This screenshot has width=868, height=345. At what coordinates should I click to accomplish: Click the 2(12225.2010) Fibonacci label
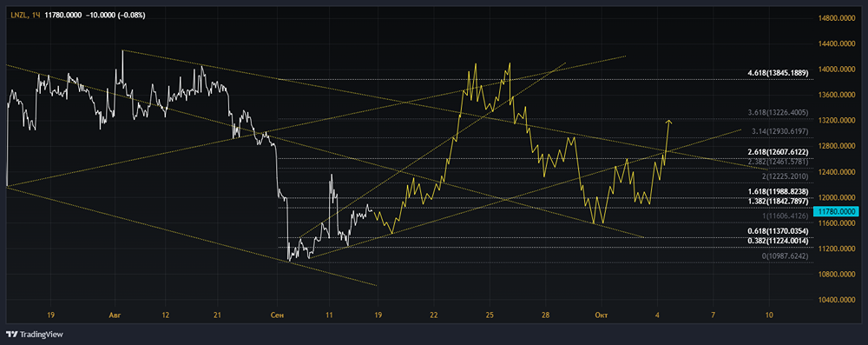pos(786,176)
